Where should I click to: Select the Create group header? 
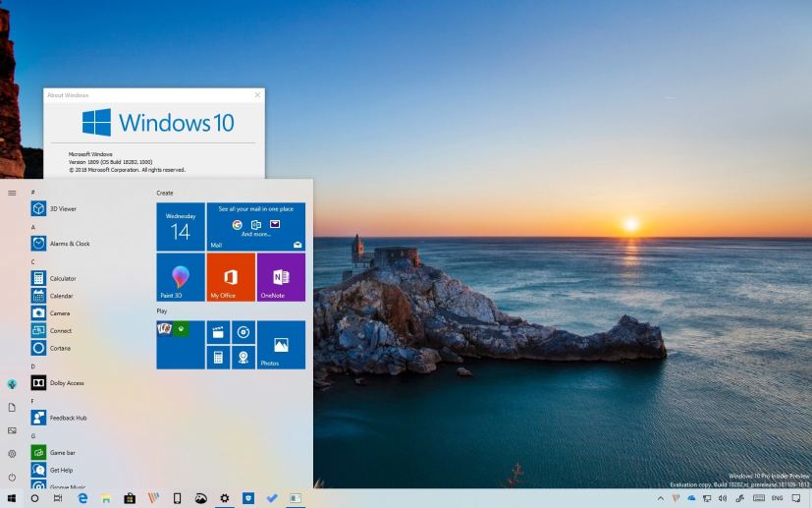click(165, 193)
